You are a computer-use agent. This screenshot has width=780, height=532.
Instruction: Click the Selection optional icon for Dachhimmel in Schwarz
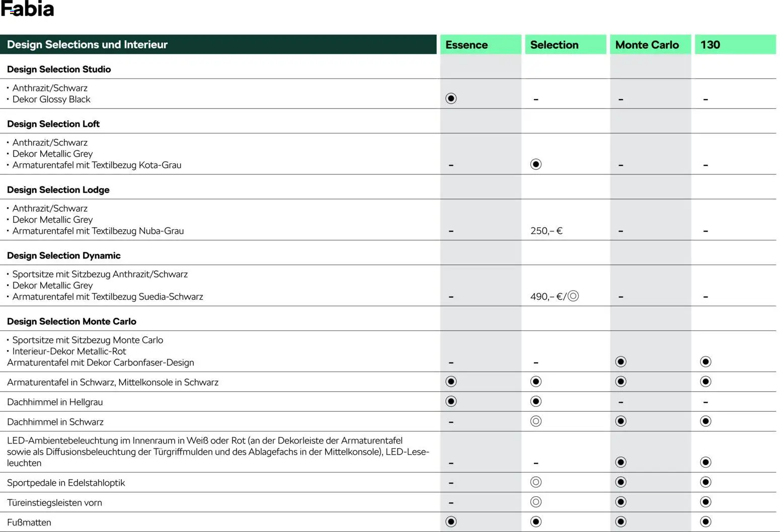pyautogui.click(x=536, y=421)
